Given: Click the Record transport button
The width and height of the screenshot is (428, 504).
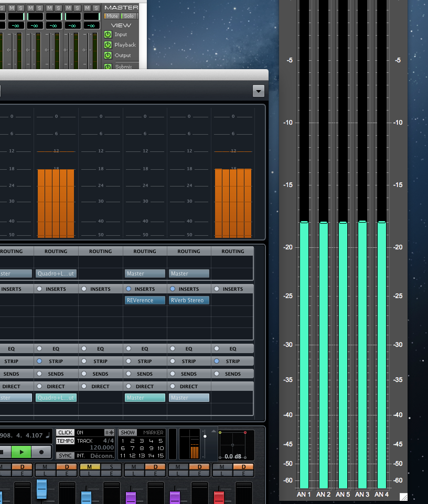Looking at the screenshot, I should pyautogui.click(x=41, y=452).
